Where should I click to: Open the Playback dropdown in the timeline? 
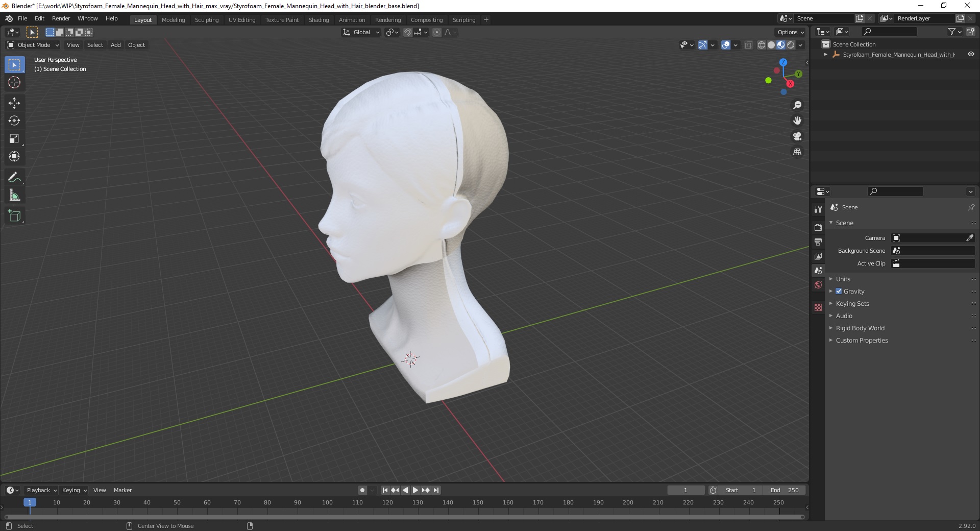point(41,490)
